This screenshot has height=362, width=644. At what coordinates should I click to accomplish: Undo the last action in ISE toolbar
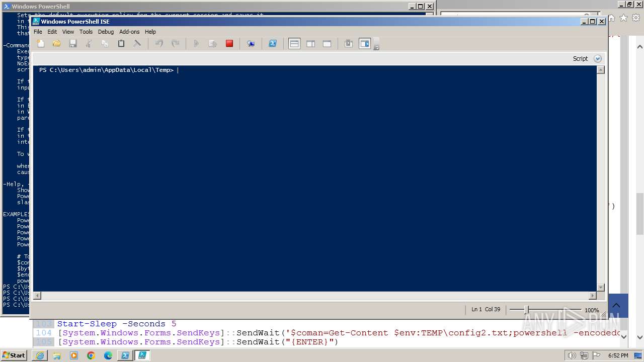(x=159, y=44)
